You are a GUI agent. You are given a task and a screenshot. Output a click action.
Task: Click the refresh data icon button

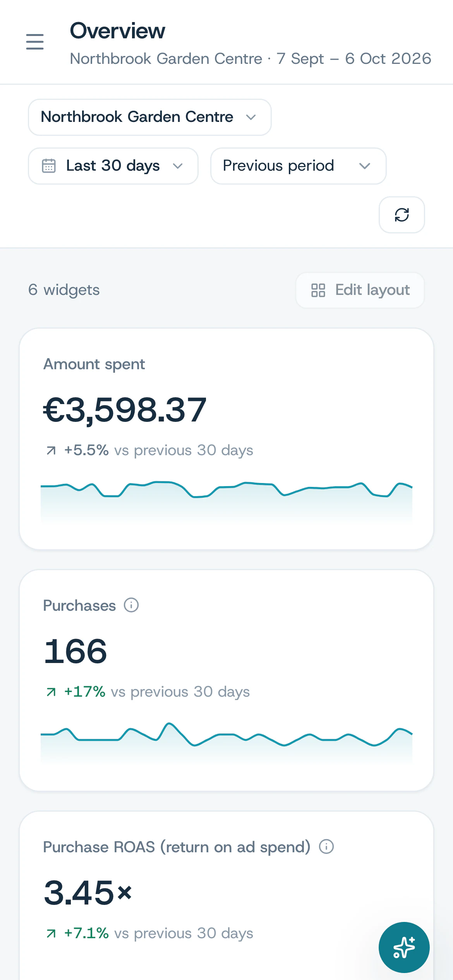[402, 215]
